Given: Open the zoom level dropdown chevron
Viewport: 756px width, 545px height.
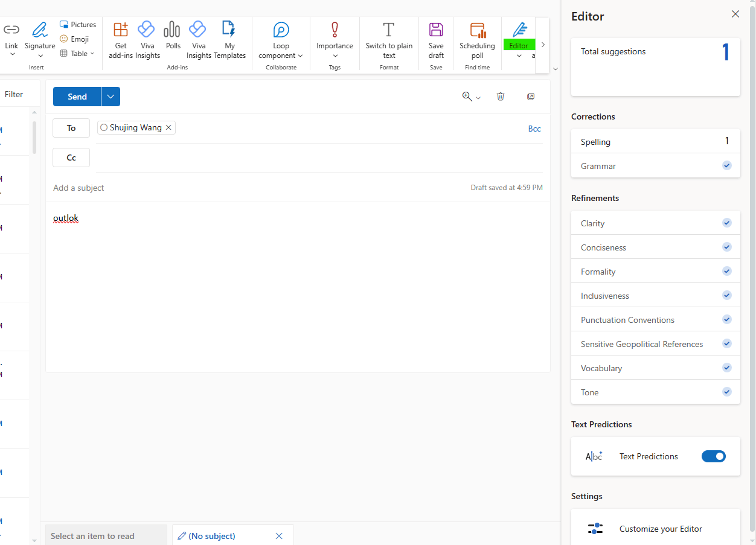Looking at the screenshot, I should 478,98.
